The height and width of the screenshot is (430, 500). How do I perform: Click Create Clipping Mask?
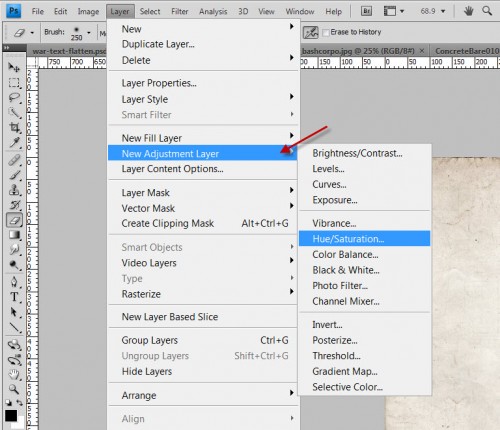pos(203,223)
